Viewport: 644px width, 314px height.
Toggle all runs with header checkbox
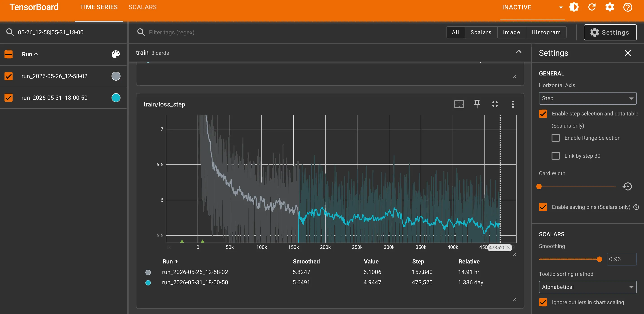click(x=9, y=54)
